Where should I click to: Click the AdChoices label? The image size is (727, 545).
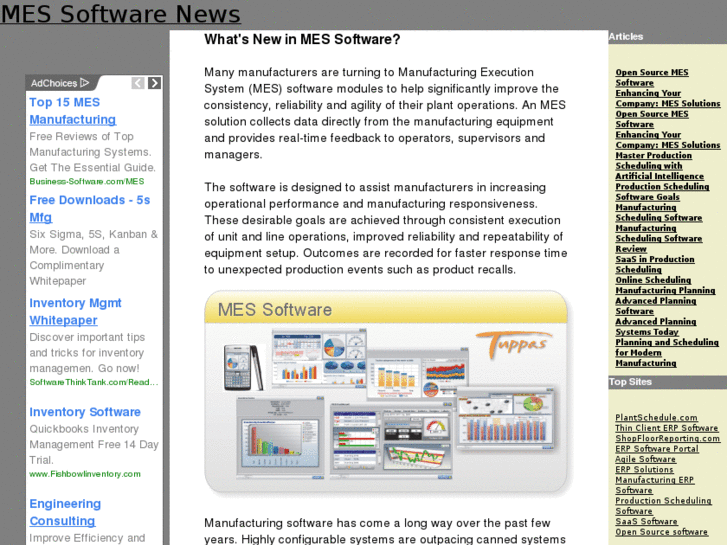click(x=54, y=83)
